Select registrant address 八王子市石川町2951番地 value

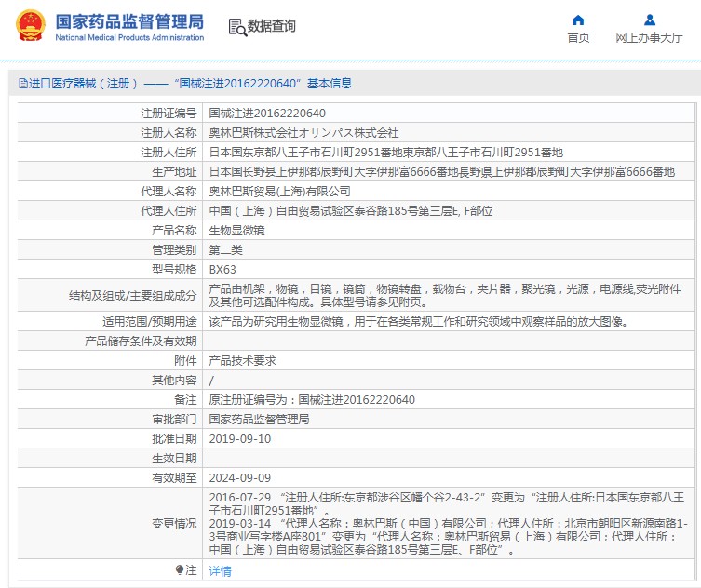click(385, 153)
